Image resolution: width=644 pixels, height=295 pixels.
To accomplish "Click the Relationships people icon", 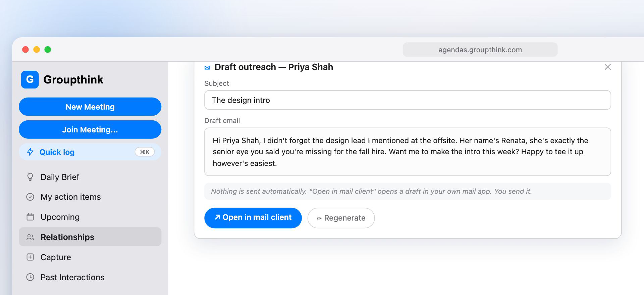I will coord(30,237).
